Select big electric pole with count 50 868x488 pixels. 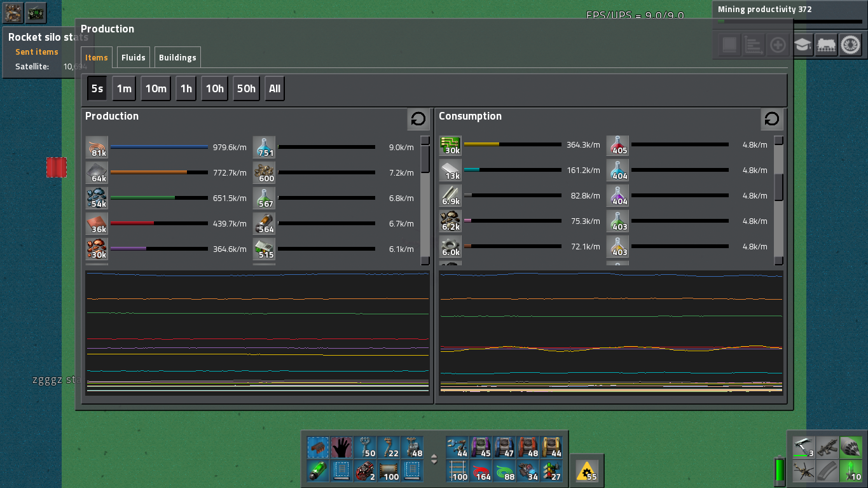pyautogui.click(x=366, y=447)
